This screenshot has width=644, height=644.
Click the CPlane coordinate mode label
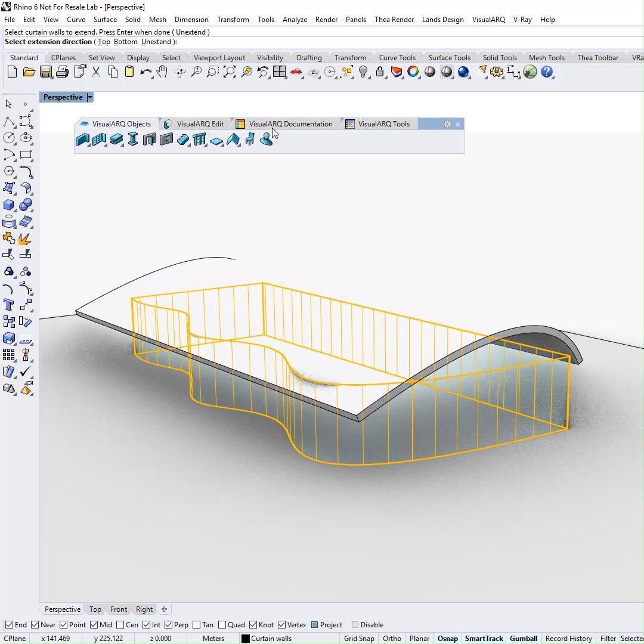(14, 638)
